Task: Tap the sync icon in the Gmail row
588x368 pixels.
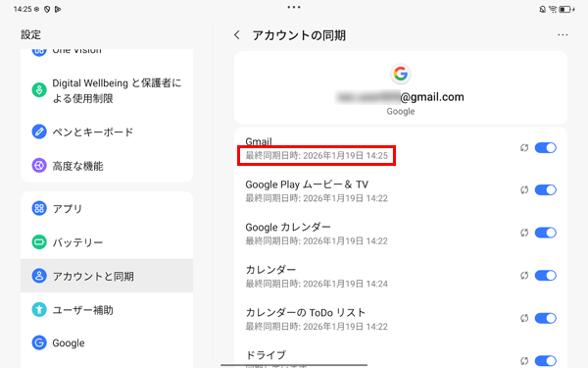Action: pyautogui.click(x=524, y=148)
